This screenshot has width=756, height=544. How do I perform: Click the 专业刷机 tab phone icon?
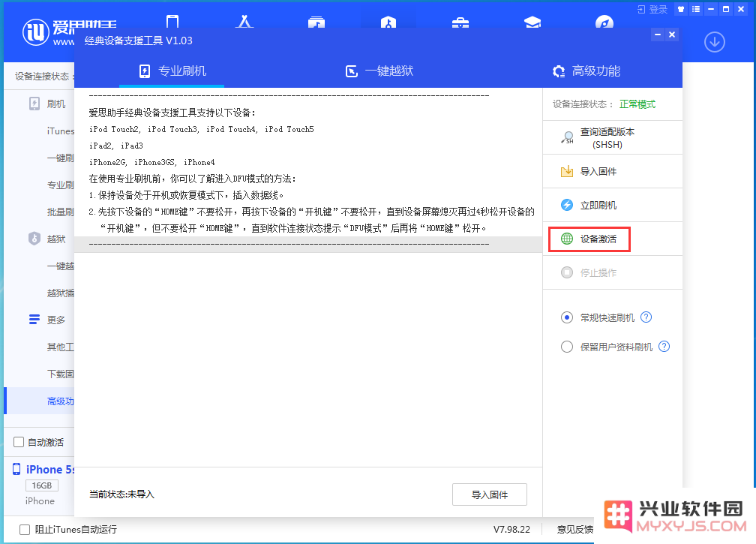(x=145, y=71)
